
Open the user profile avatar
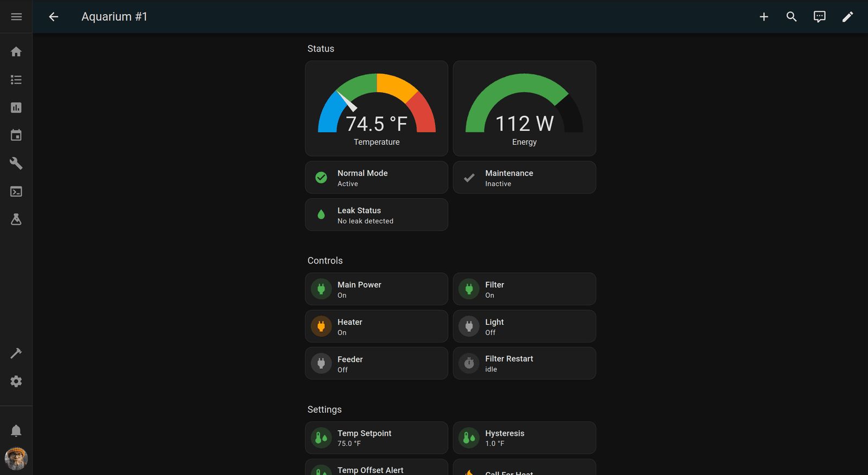click(x=16, y=459)
